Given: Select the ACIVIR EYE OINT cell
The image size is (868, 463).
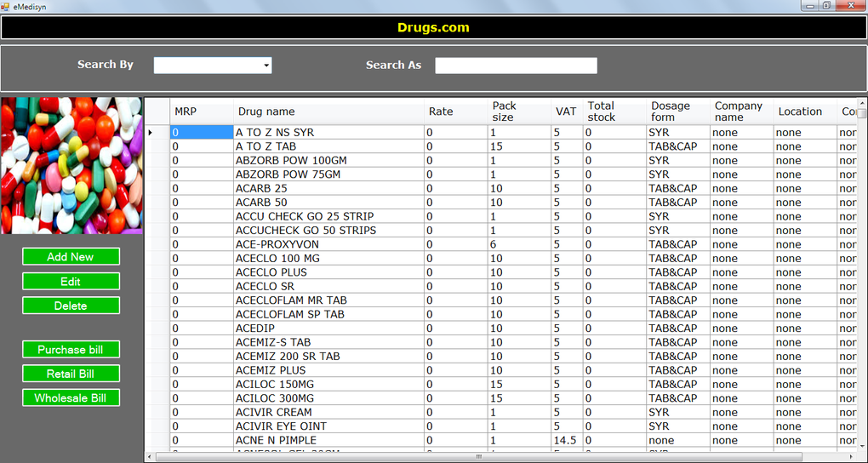Looking at the screenshot, I should click(x=328, y=426).
